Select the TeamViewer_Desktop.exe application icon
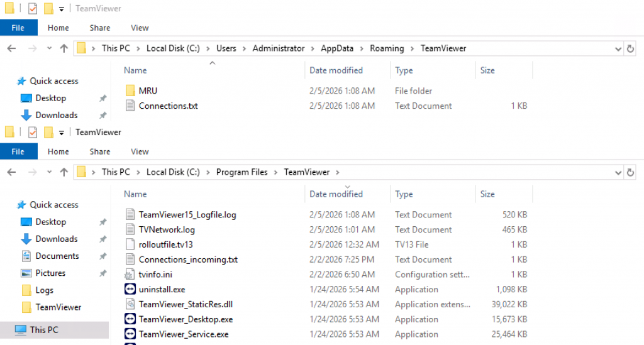 coord(130,319)
